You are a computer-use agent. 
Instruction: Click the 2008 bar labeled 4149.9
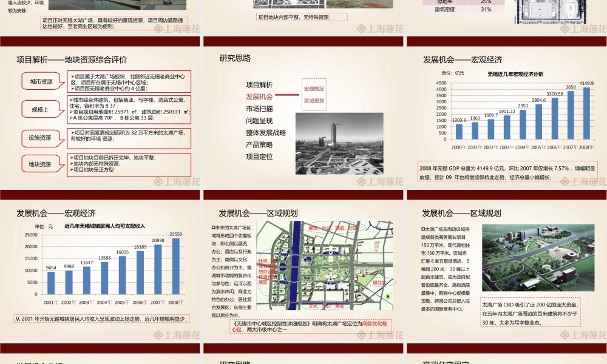[x=586, y=113]
